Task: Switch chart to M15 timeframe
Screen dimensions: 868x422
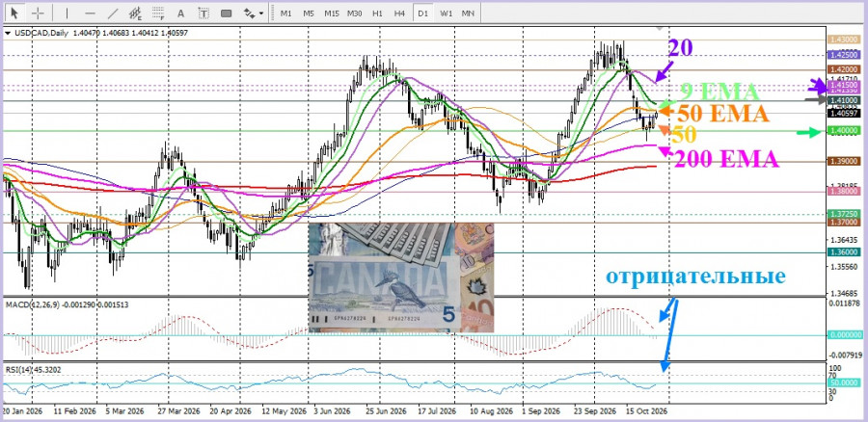Action: pyautogui.click(x=332, y=13)
